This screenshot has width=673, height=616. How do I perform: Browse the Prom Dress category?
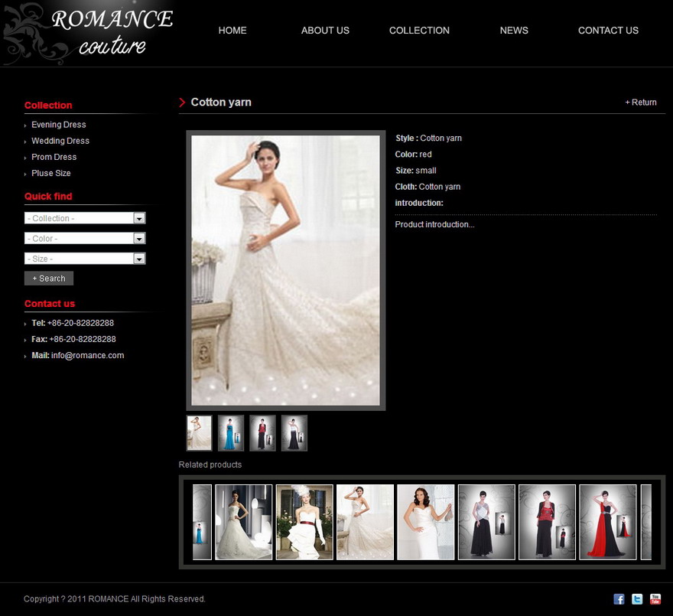[54, 157]
